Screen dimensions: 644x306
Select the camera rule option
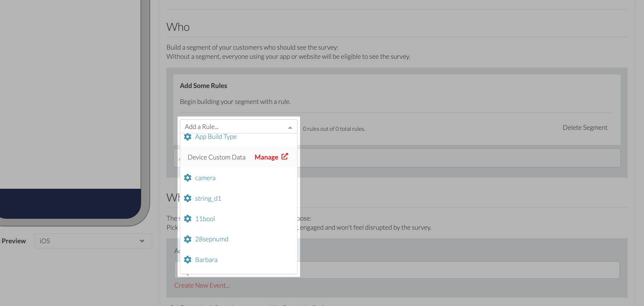pyautogui.click(x=205, y=178)
